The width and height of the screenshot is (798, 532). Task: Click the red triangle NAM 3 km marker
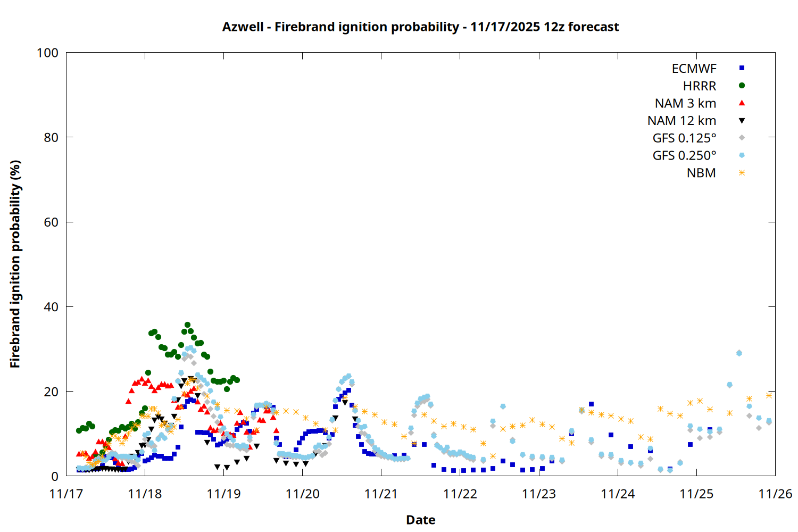742,103
